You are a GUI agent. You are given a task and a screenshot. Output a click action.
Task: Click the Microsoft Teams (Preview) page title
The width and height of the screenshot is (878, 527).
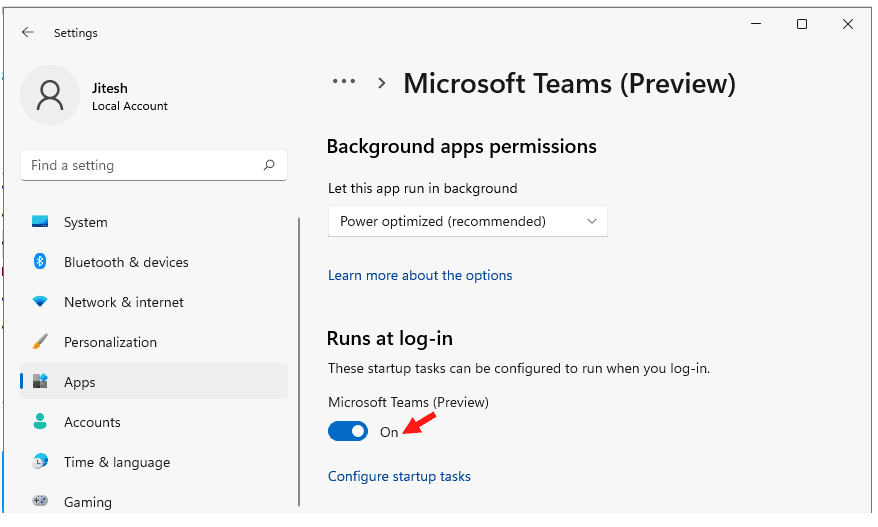[x=569, y=84]
